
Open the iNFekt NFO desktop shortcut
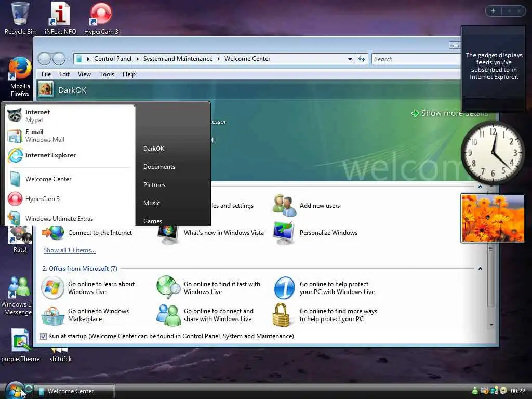pyautogui.click(x=60, y=18)
